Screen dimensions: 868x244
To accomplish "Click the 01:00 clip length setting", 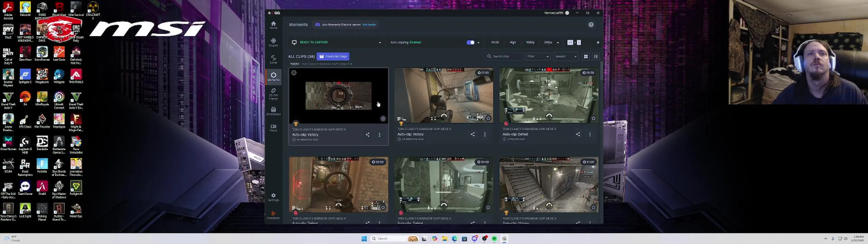I will (x=495, y=42).
